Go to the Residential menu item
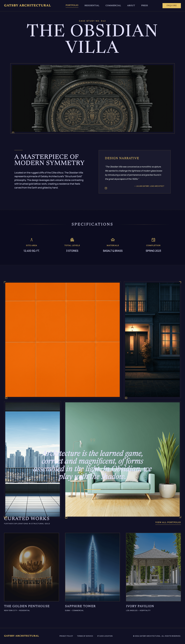 [x=92, y=6]
